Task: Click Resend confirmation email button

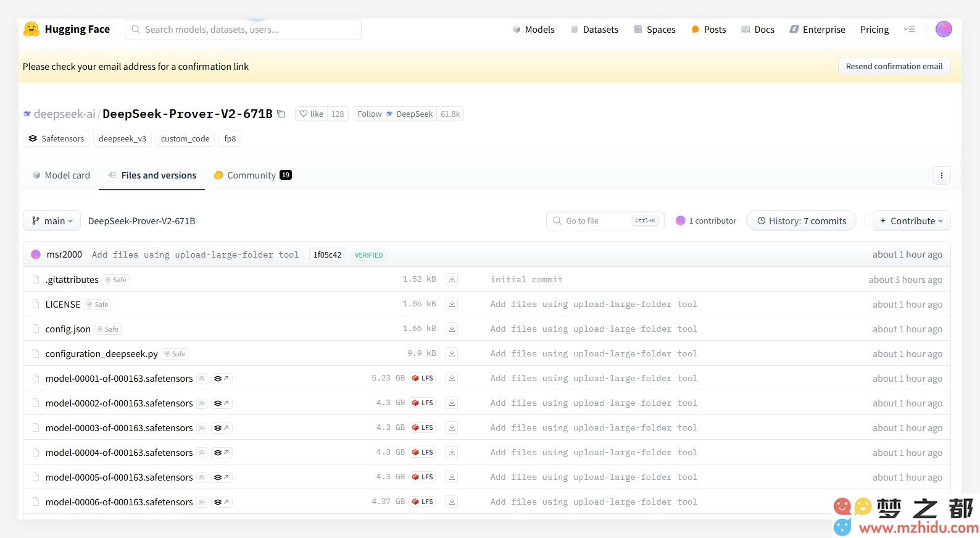Action: click(x=894, y=66)
